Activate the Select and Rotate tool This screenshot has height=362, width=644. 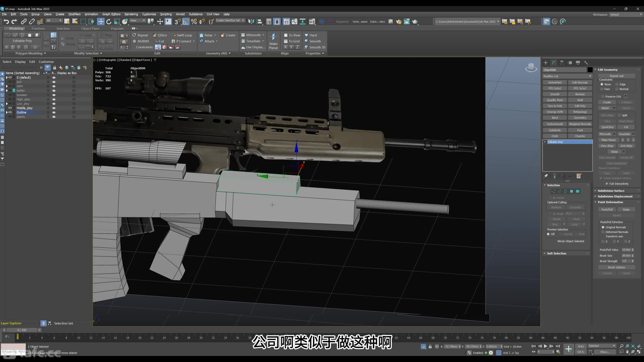109,22
